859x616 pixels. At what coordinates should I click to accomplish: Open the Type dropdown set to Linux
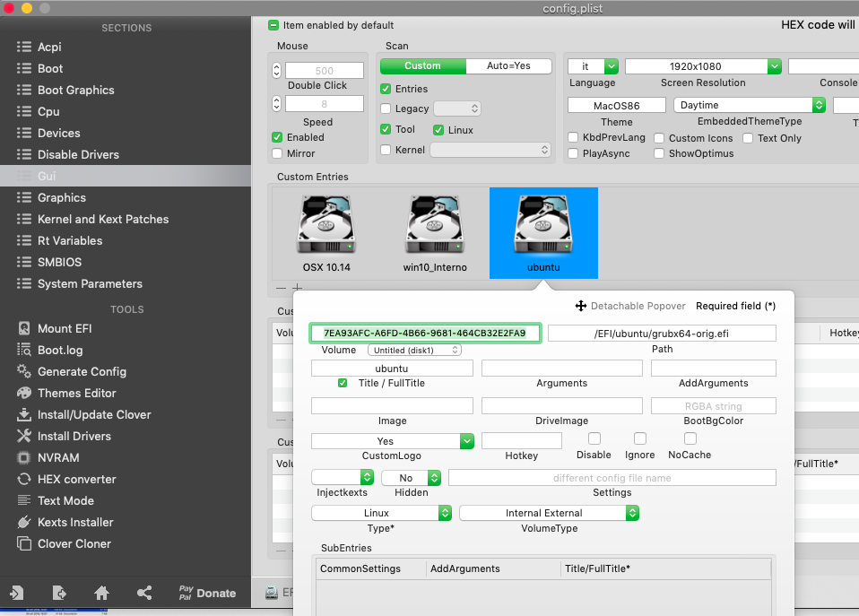tap(381, 513)
